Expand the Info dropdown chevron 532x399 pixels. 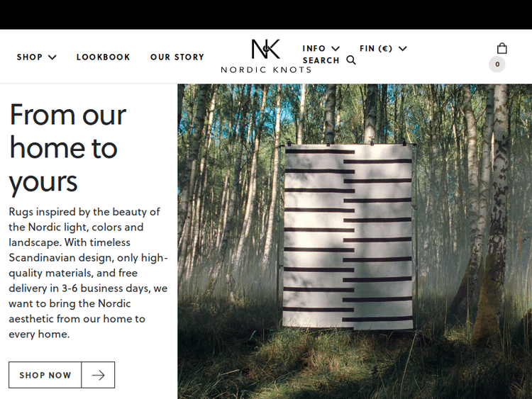(336, 48)
